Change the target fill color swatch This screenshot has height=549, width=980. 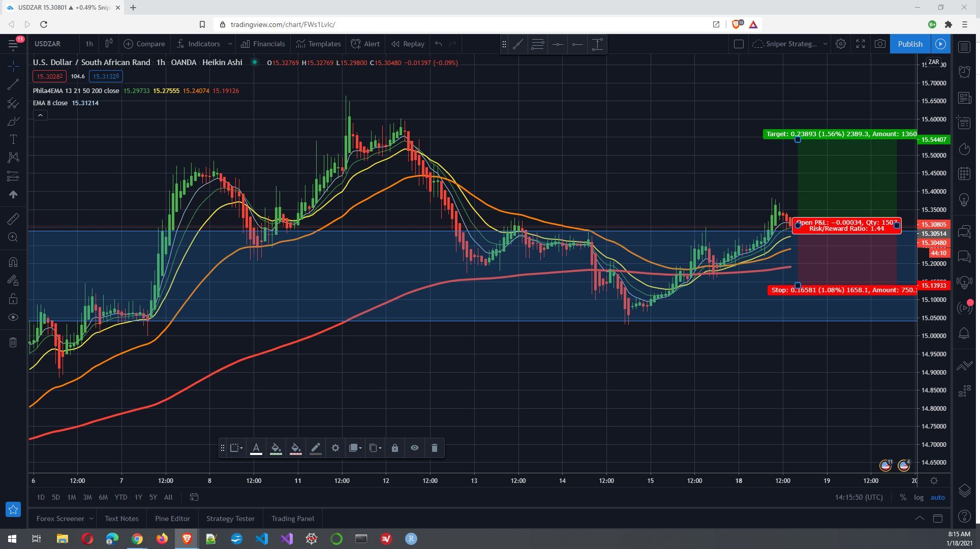(x=276, y=448)
